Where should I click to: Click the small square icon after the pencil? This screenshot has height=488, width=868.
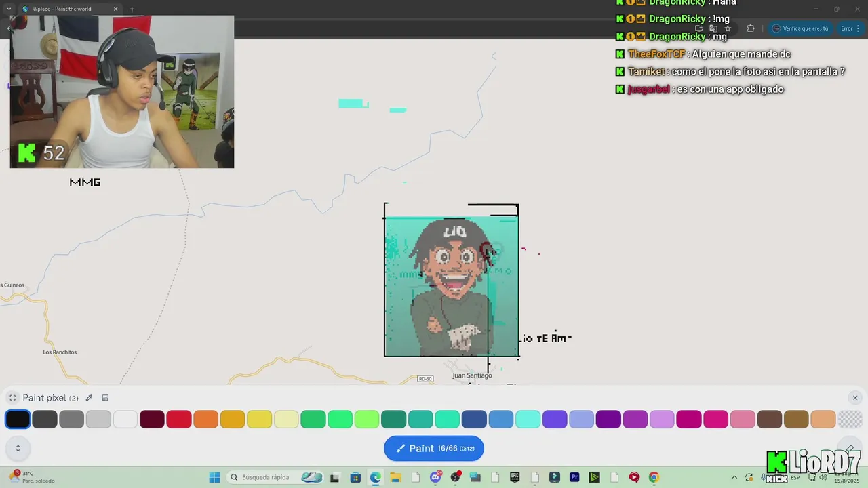tap(105, 398)
